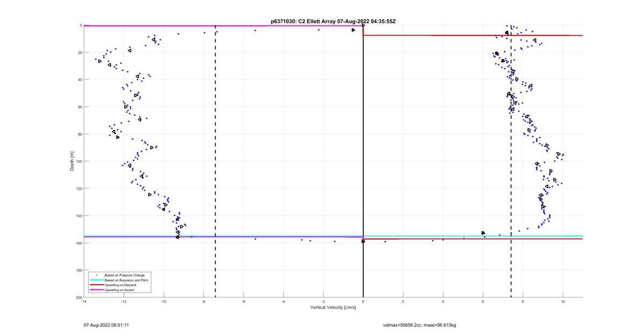Image resolution: width=644 pixels, height=334 pixels.
Task: Click x-axis tick label '8'
Action: tap(523, 302)
